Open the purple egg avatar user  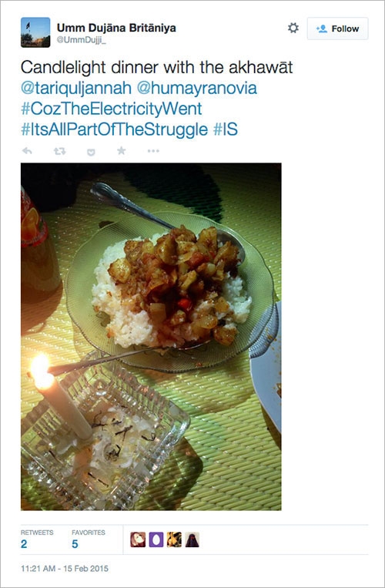(156, 539)
